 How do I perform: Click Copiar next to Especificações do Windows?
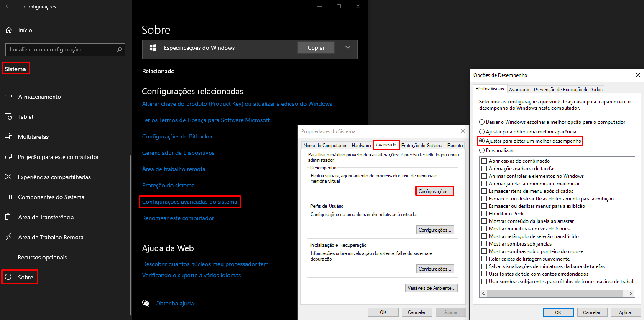(x=316, y=48)
